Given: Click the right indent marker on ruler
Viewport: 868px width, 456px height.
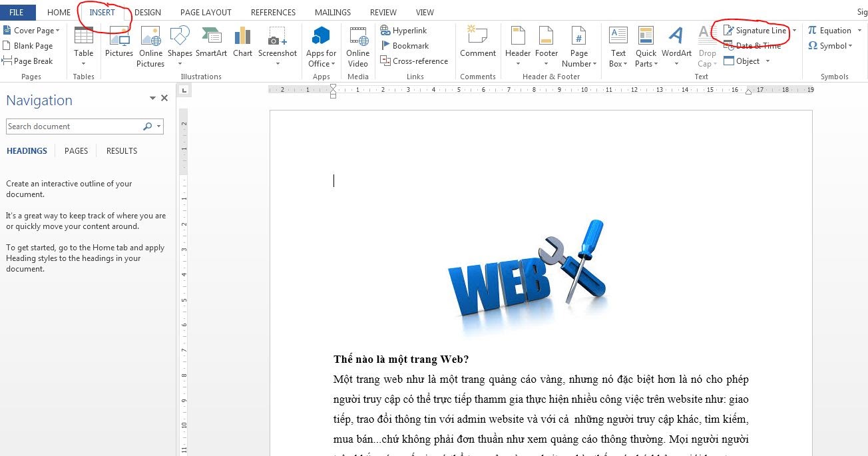Looking at the screenshot, I should coord(748,91).
